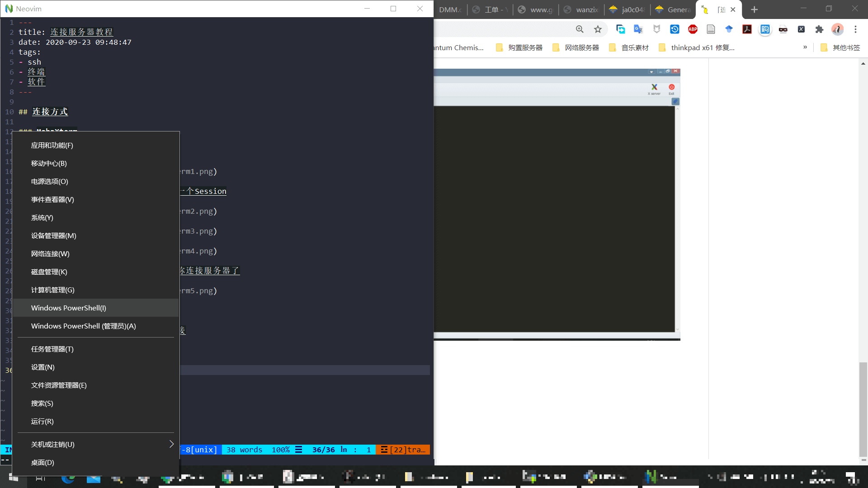Click the 38 words status bar entry
868x488 pixels.
tap(244, 450)
